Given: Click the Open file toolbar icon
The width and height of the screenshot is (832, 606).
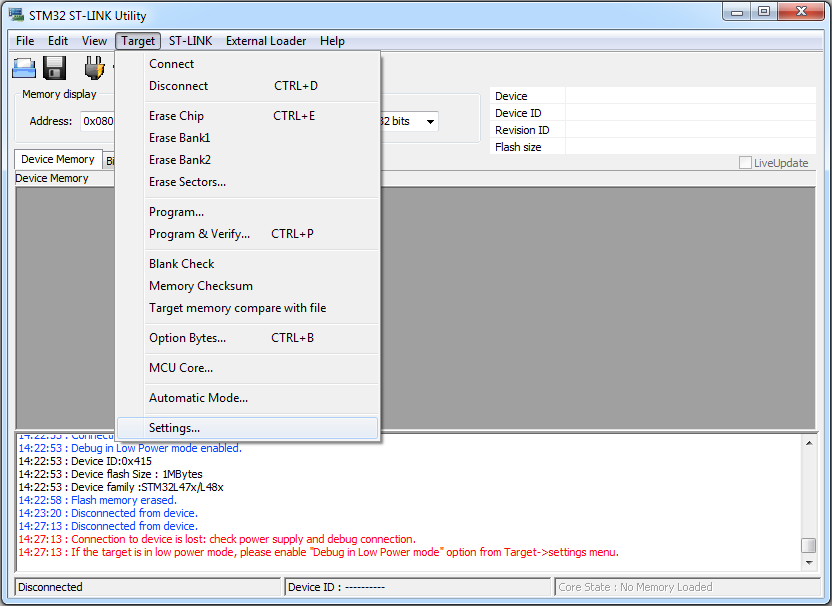Looking at the screenshot, I should tap(24, 68).
